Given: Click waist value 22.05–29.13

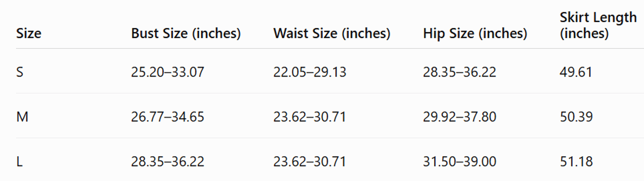Looking at the screenshot, I should coord(309,72).
